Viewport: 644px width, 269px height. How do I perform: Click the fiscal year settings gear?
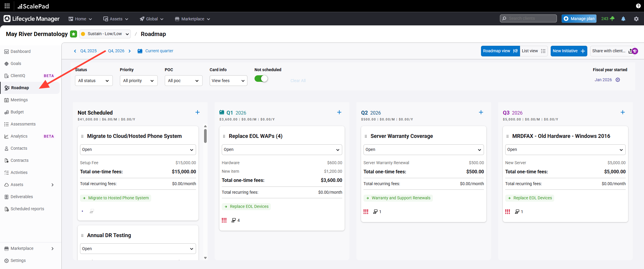(618, 80)
